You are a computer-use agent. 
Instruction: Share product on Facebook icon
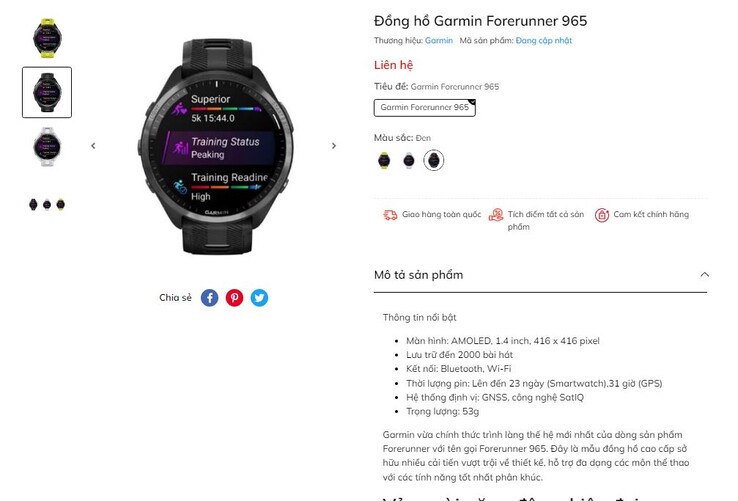pyautogui.click(x=209, y=298)
